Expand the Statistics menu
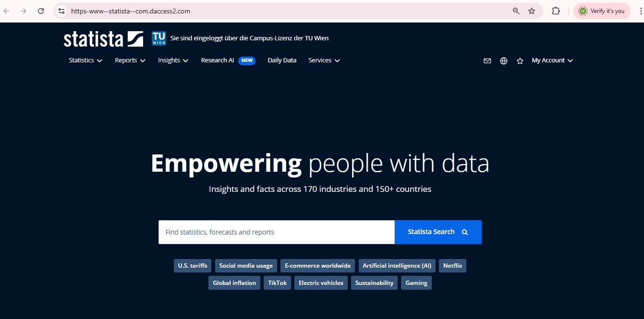This screenshot has width=644, height=319. (x=85, y=60)
